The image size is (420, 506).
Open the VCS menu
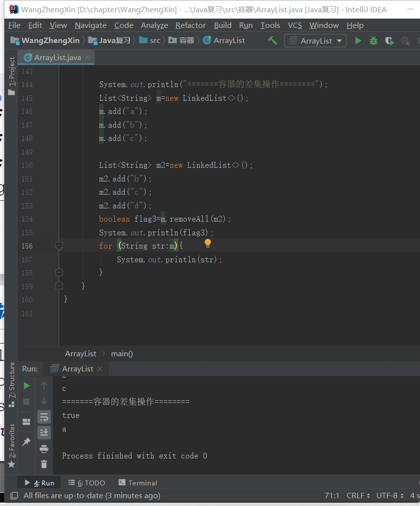click(x=295, y=25)
